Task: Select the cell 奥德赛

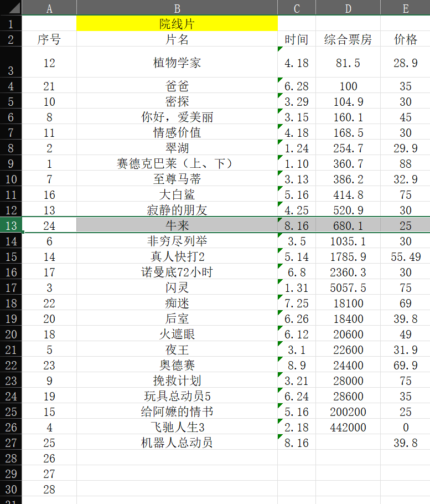Action: click(177, 365)
